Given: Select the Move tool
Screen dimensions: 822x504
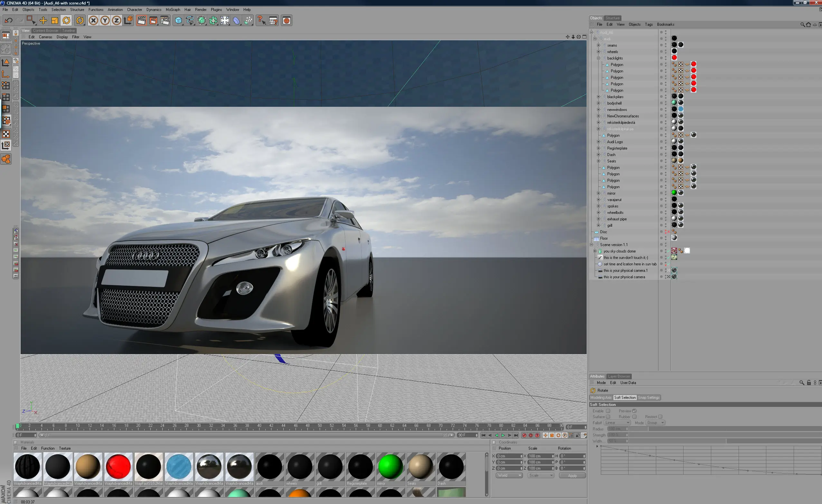Looking at the screenshot, I should 43,21.
